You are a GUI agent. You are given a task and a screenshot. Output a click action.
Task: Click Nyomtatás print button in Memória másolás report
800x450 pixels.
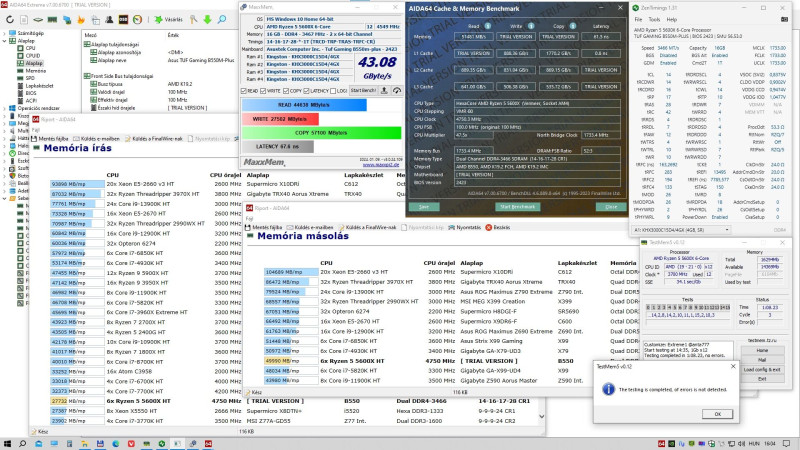465,228
